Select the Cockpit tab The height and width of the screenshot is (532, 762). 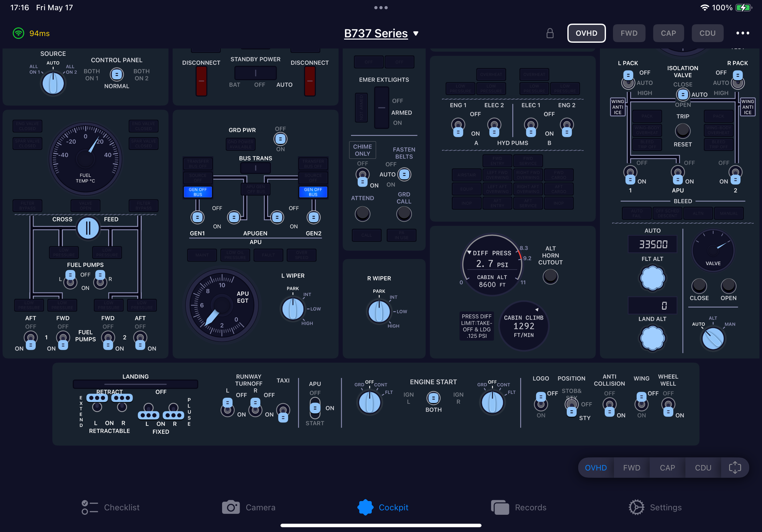[x=383, y=507]
